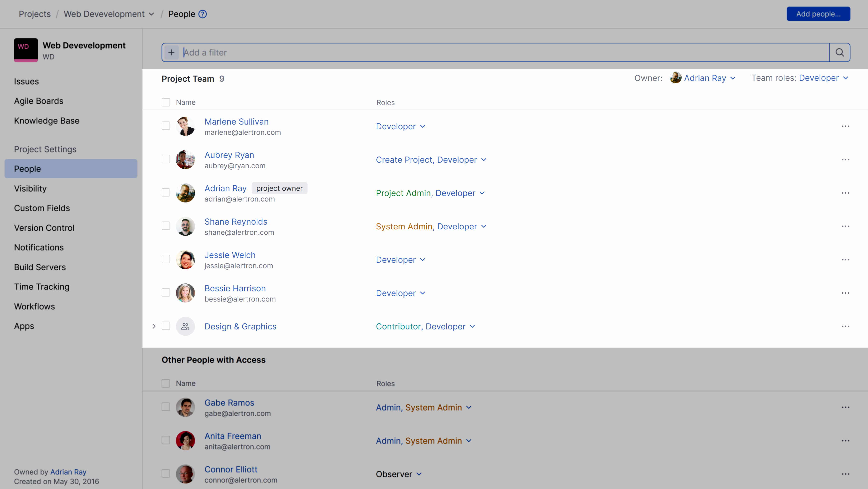Switch to the Agile Boards section
The width and height of the screenshot is (868, 489).
point(38,101)
